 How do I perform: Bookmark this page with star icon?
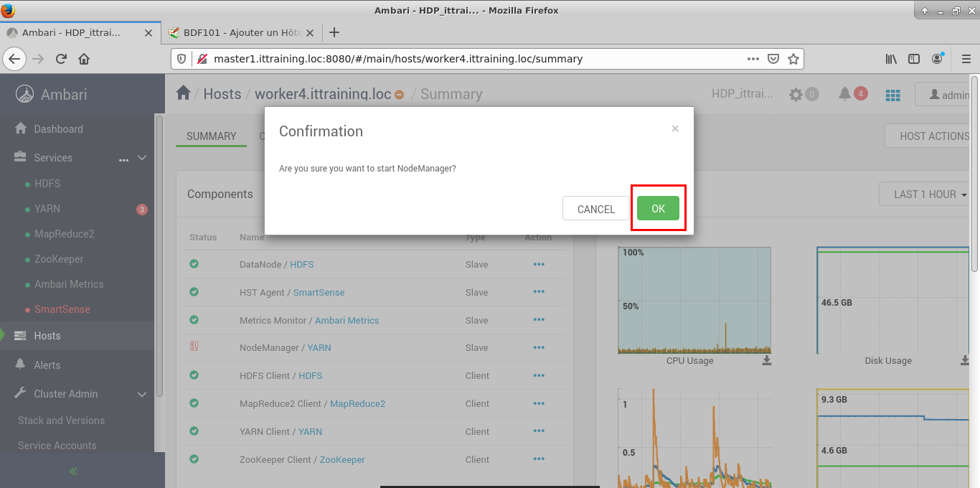pyautogui.click(x=793, y=59)
